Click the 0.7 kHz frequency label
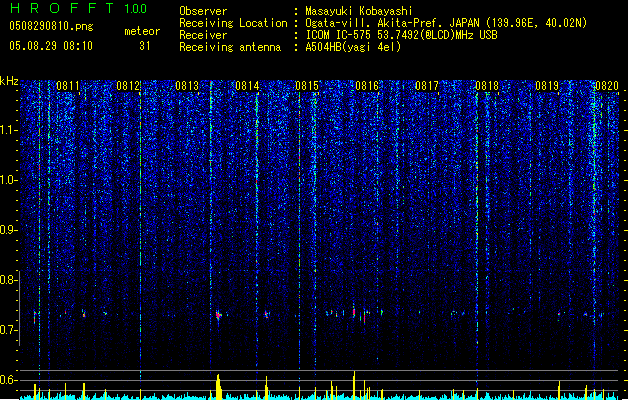Viewport: 629px width, 400px height. coord(8,330)
